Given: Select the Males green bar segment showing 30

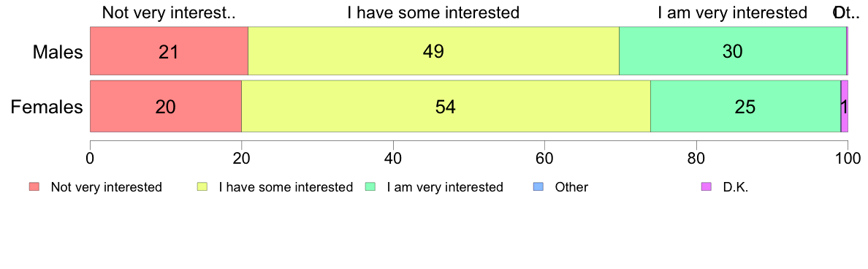Looking at the screenshot, I should click(x=732, y=51).
